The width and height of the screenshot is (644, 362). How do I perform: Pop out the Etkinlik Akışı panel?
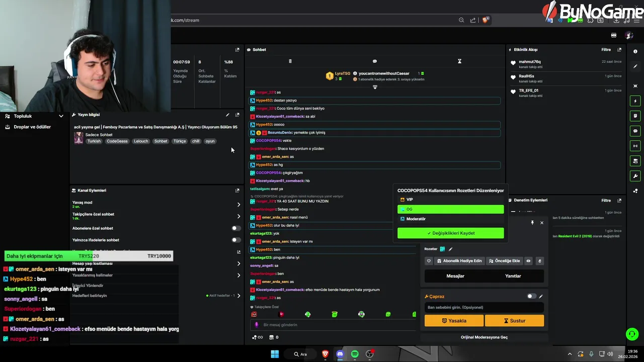[619, 50]
